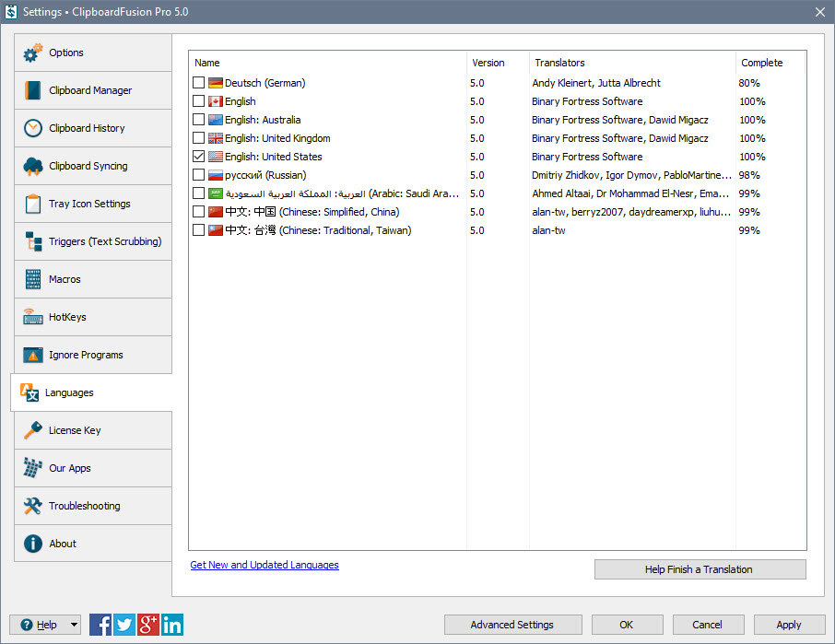Open the LinkedIn social link icon

(x=172, y=625)
